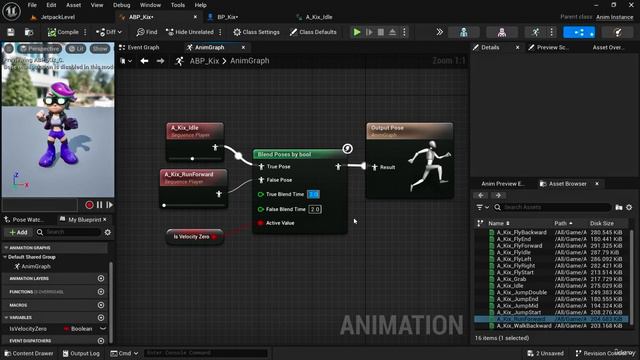Open Hide Unrelated options dots
This screenshot has width=640, height=360.
[220, 32]
